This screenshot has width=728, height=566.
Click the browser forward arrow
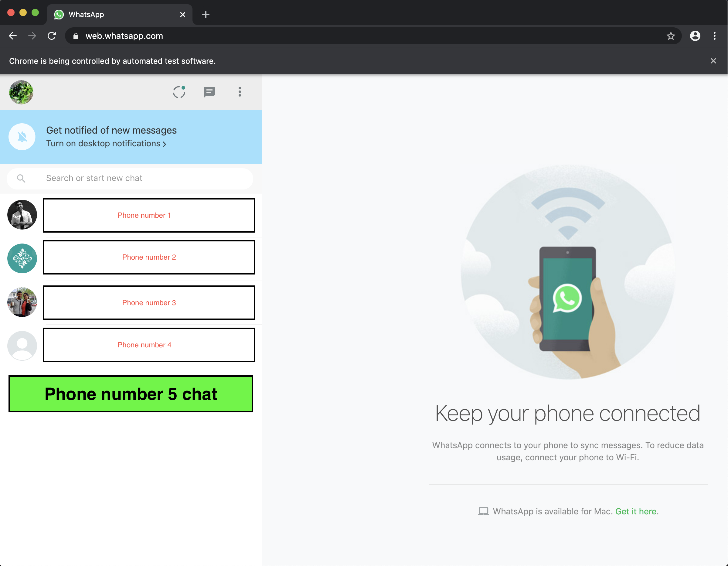(32, 36)
